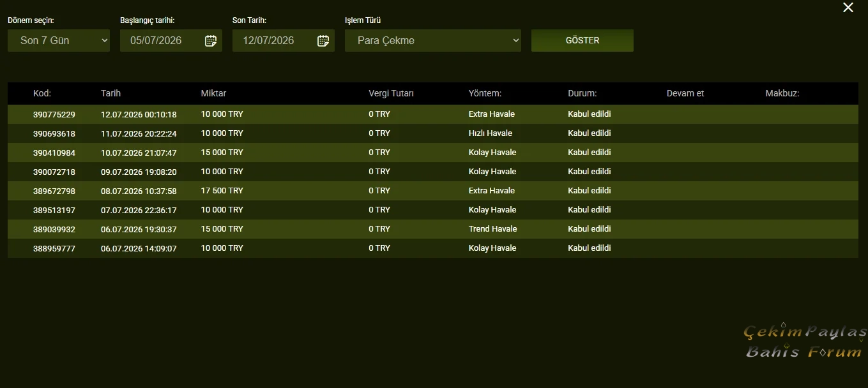Image resolution: width=868 pixels, height=388 pixels.
Task: Select transaction row 390775229
Action: click(433, 114)
